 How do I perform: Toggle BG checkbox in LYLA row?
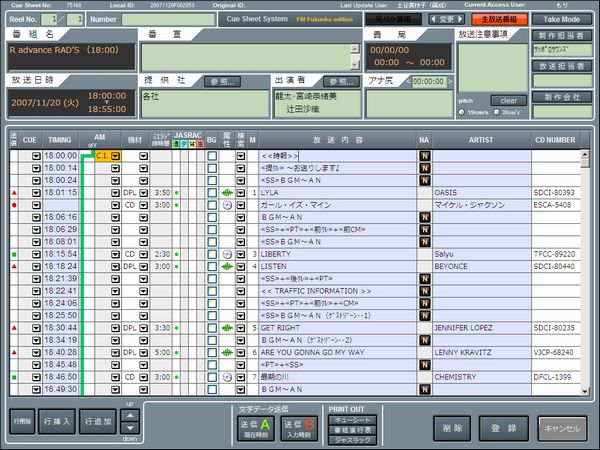click(x=212, y=193)
